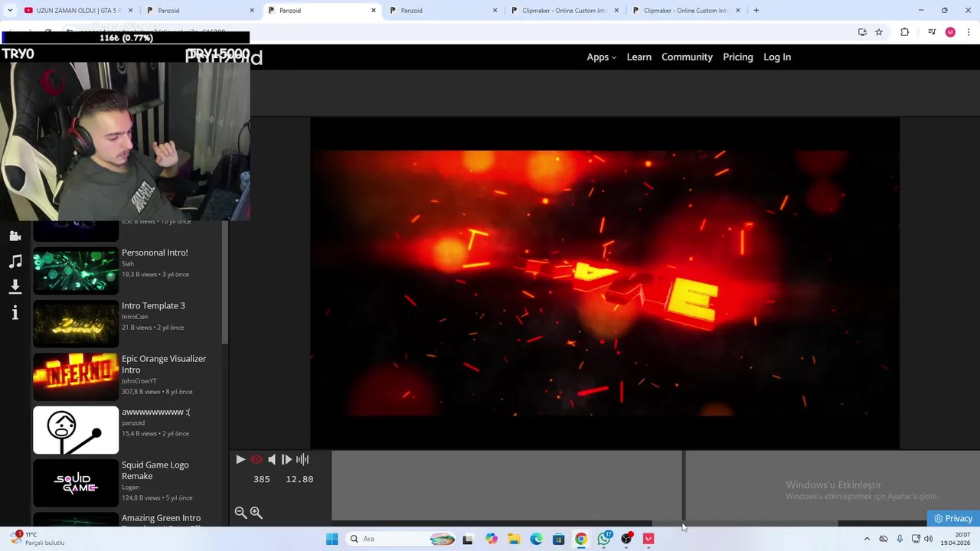The image size is (980, 551).
Task: Click the time value 12.80
Action: tap(299, 479)
